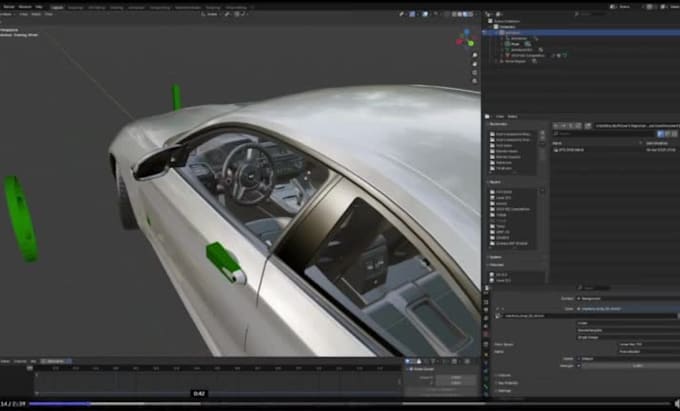Click file browser parent directory button
680x411 pixels.
(x=571, y=126)
